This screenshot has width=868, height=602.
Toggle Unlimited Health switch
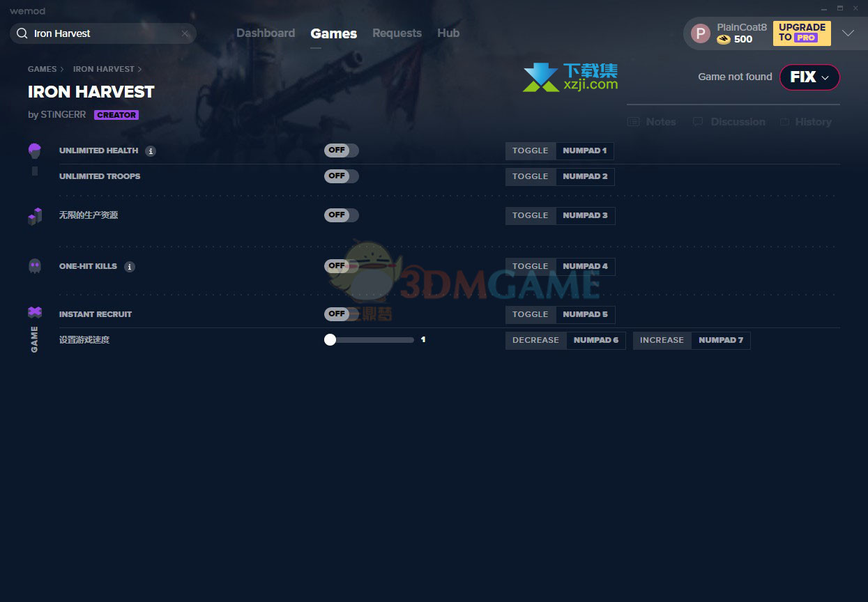(x=342, y=150)
